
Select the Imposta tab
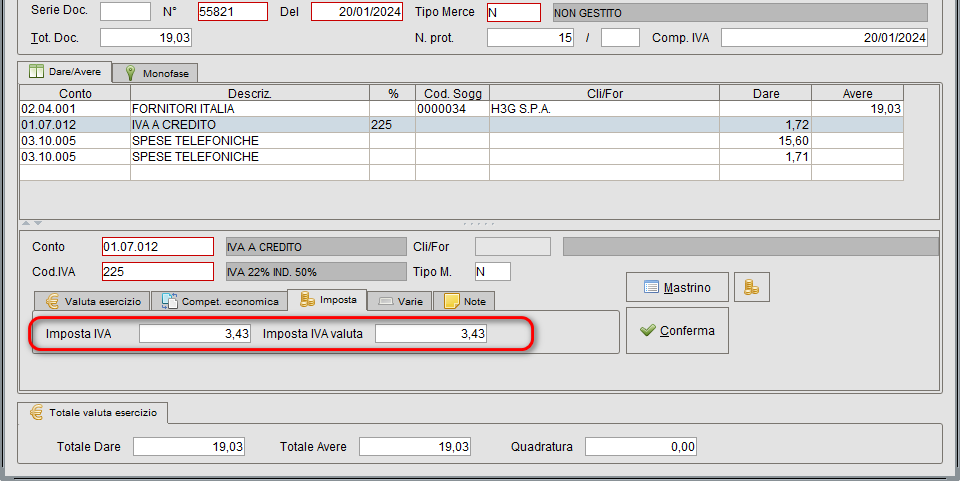[328, 300]
